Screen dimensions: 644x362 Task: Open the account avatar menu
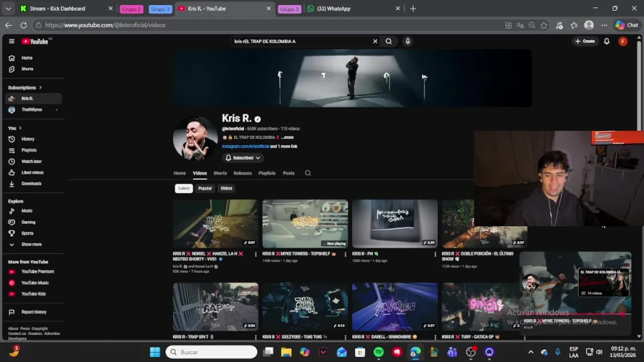tap(623, 41)
